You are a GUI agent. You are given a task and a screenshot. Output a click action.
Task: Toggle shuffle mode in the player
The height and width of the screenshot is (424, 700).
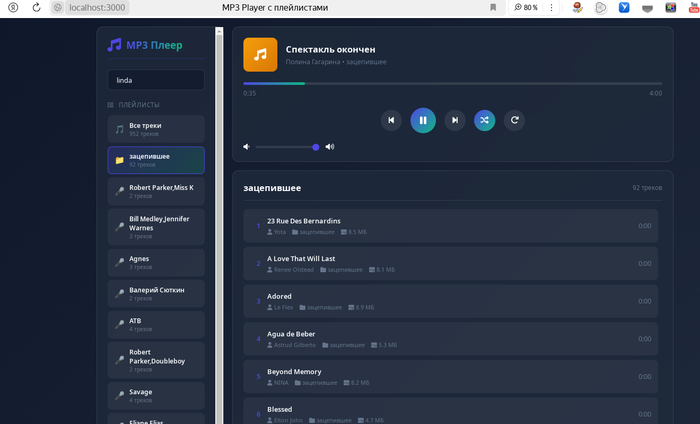point(484,120)
